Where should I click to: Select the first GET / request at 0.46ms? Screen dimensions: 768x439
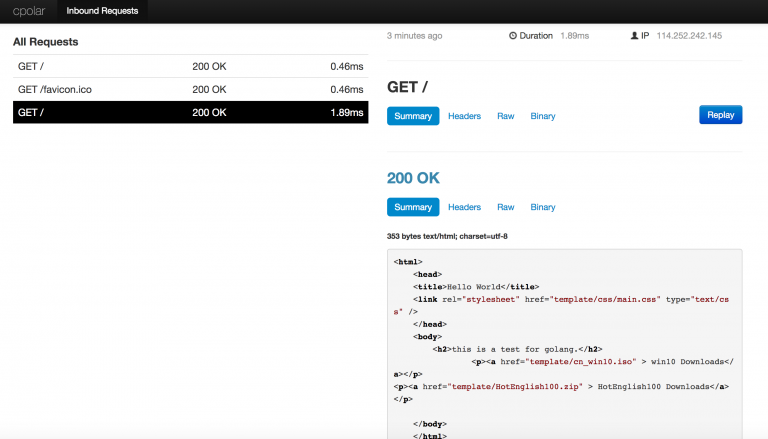pyautogui.click(x=190, y=66)
